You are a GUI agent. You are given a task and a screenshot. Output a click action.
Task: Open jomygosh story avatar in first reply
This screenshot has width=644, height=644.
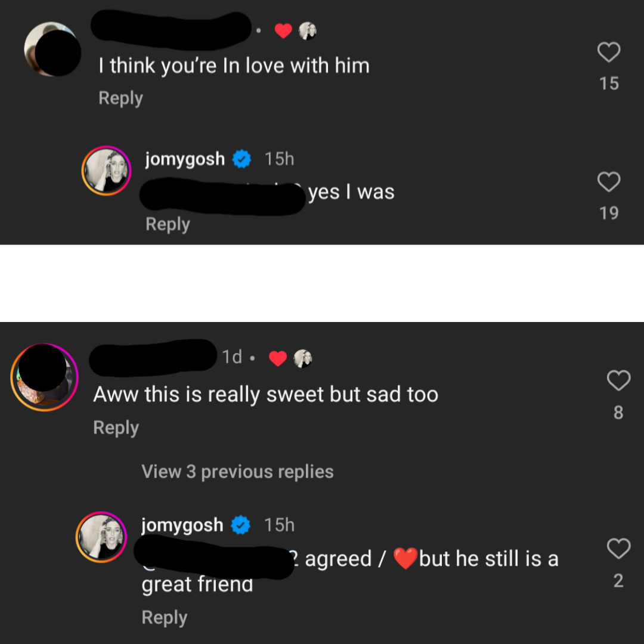click(106, 171)
